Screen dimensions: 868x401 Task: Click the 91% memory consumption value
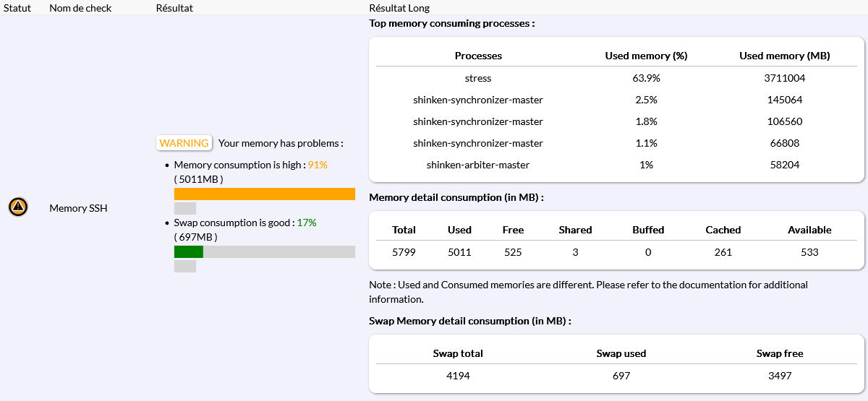tap(318, 165)
